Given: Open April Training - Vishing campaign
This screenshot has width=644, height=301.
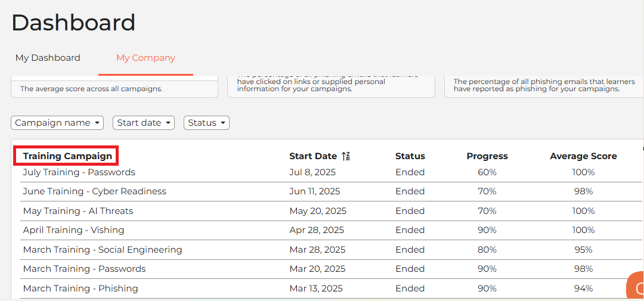Looking at the screenshot, I should [73, 230].
